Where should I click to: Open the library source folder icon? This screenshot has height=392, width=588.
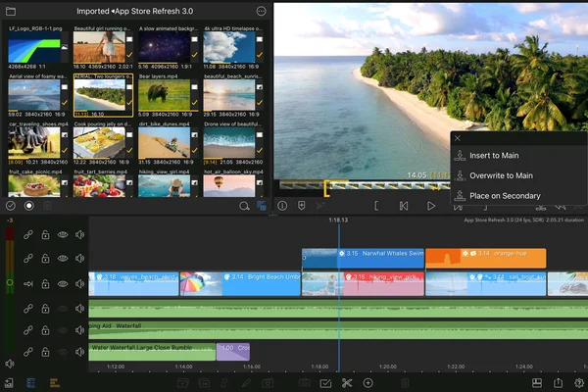click(x=11, y=11)
